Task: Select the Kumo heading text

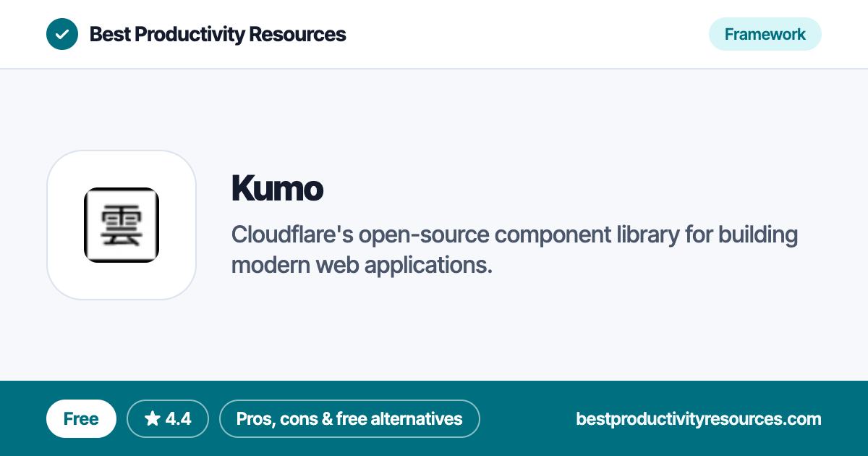Action: (x=276, y=188)
